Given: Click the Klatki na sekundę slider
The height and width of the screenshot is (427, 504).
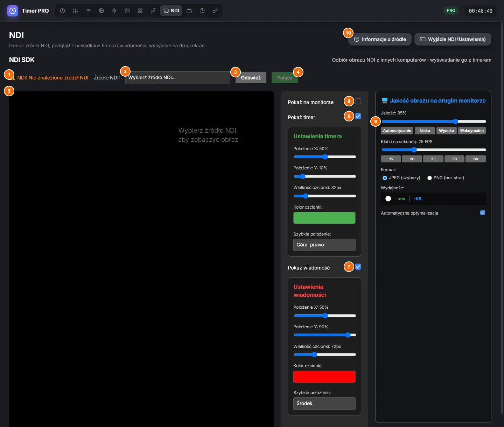Looking at the screenshot, I should 434,150.
